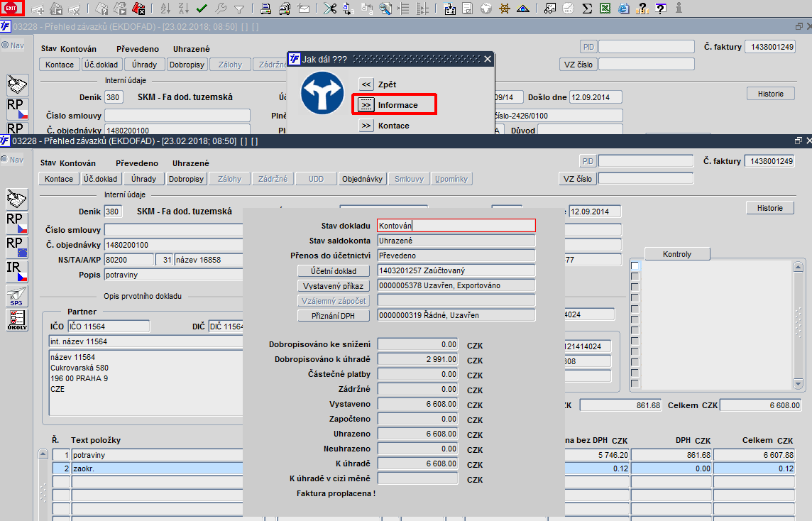Open Objednávky tab button

[x=362, y=179]
